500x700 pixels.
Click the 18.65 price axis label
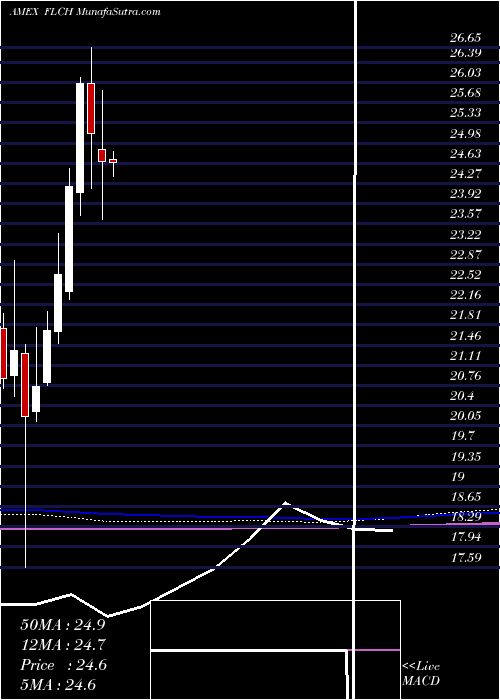point(466,497)
